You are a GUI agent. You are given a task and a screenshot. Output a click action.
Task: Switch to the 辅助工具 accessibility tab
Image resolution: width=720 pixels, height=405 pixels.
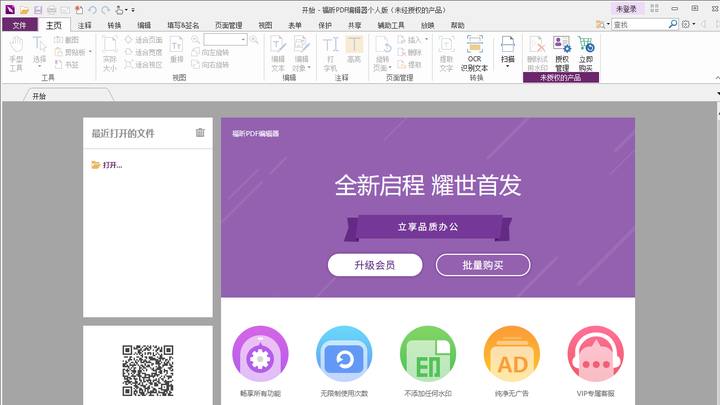click(391, 25)
